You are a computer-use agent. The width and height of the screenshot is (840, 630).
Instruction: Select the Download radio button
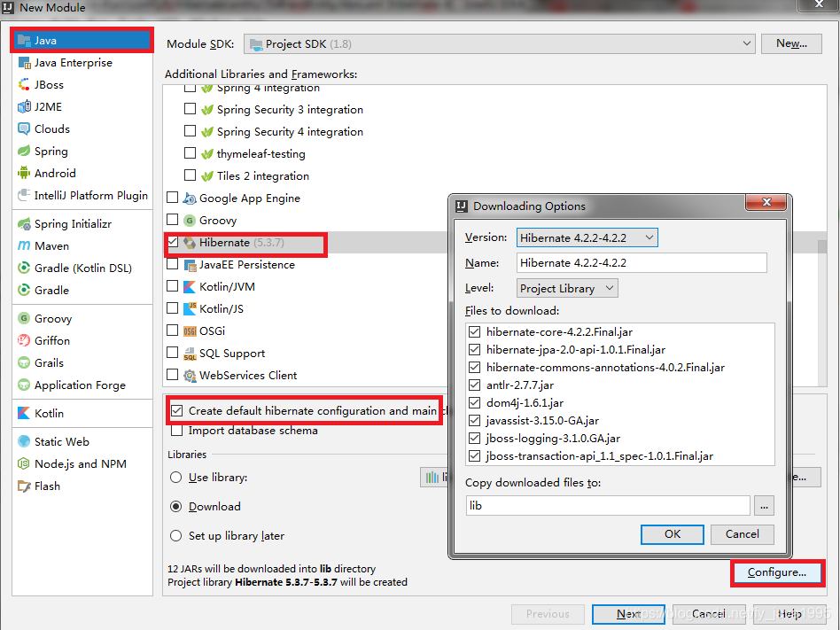[175, 507]
